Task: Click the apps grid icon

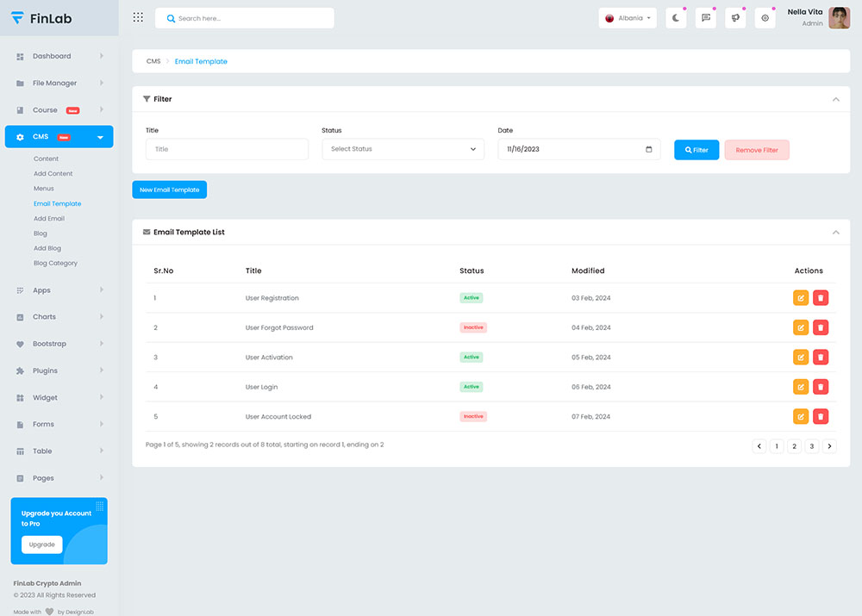Action: 138,17
